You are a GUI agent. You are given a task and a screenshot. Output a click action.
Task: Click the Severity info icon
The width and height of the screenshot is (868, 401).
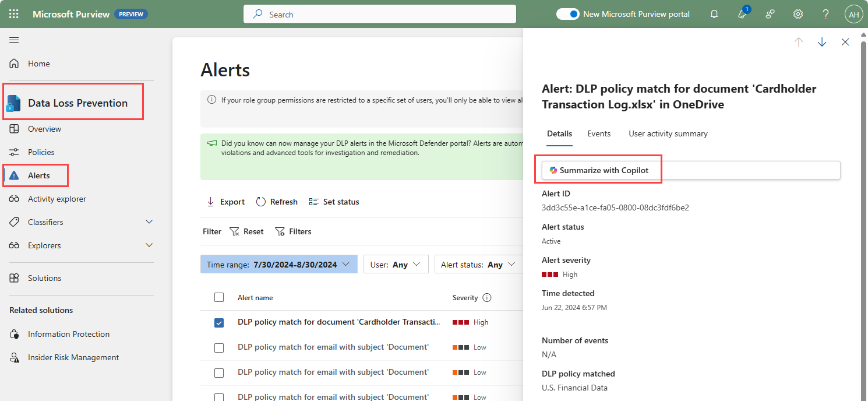coord(487,297)
